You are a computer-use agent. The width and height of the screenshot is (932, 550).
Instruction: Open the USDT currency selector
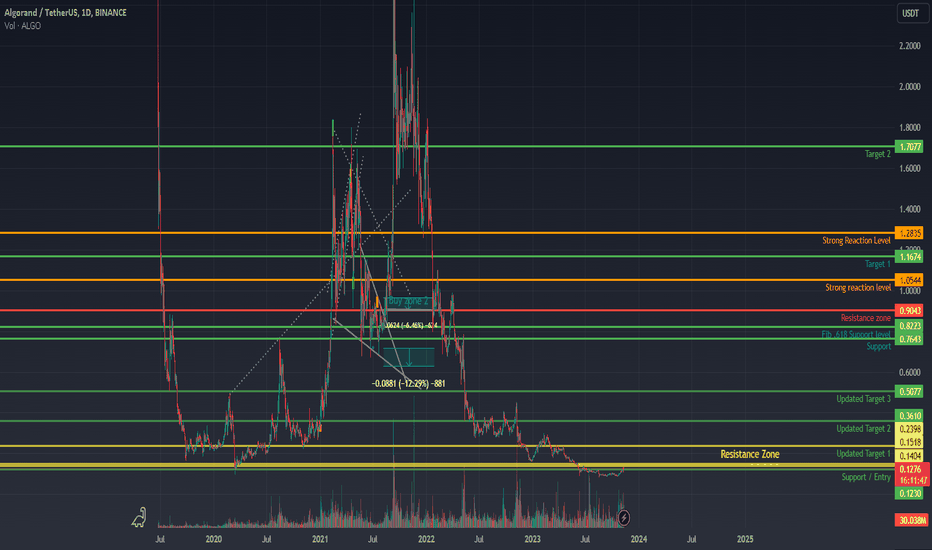(x=910, y=13)
